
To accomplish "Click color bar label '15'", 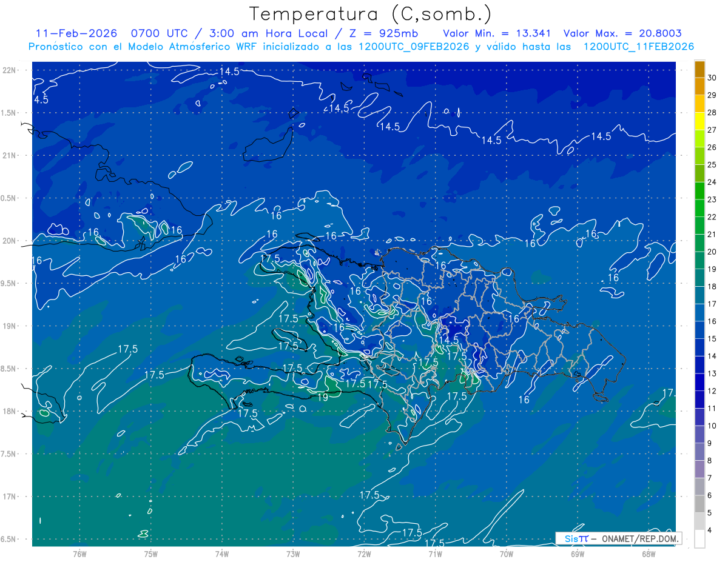I will [712, 339].
